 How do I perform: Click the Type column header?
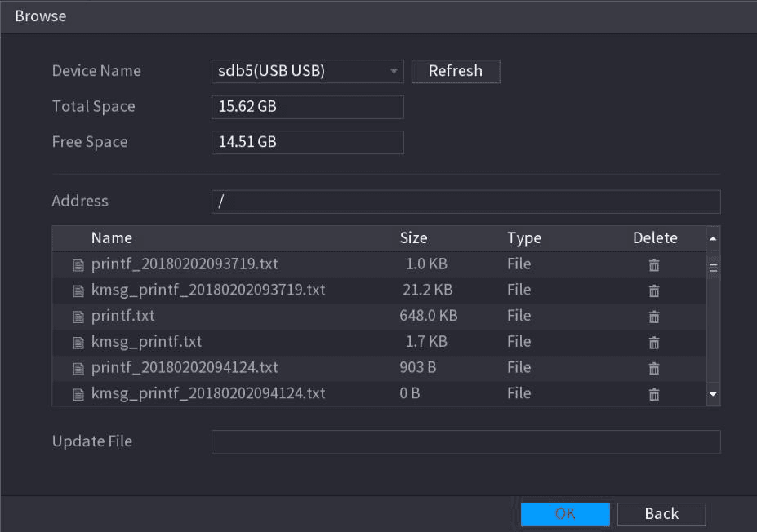523,238
